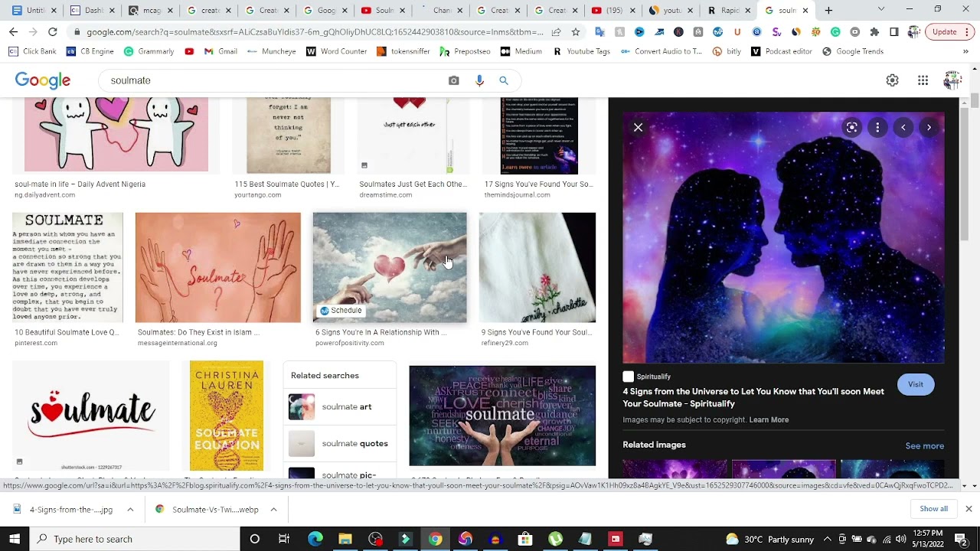The image size is (980, 551).
Task: Open the Google apps grid
Action: point(923,80)
